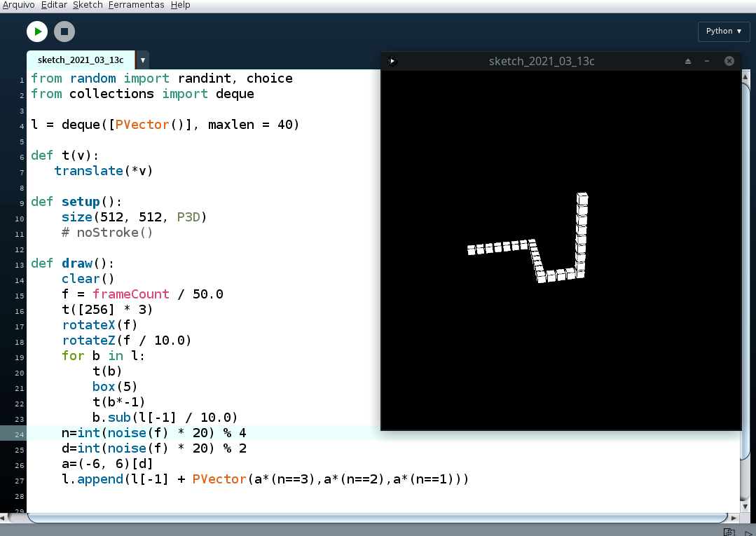756x536 pixels.
Task: Click the 't([256] * 3)' line
Action: pos(107,310)
